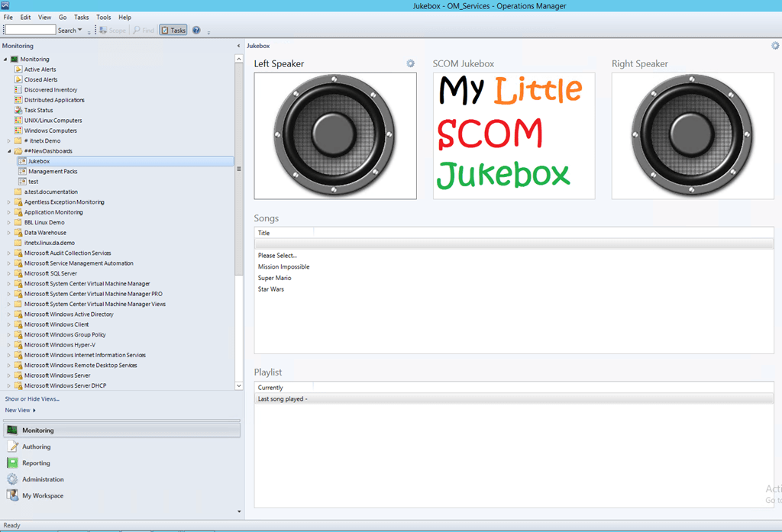Open the dashboard gear icon at top right

(x=775, y=45)
